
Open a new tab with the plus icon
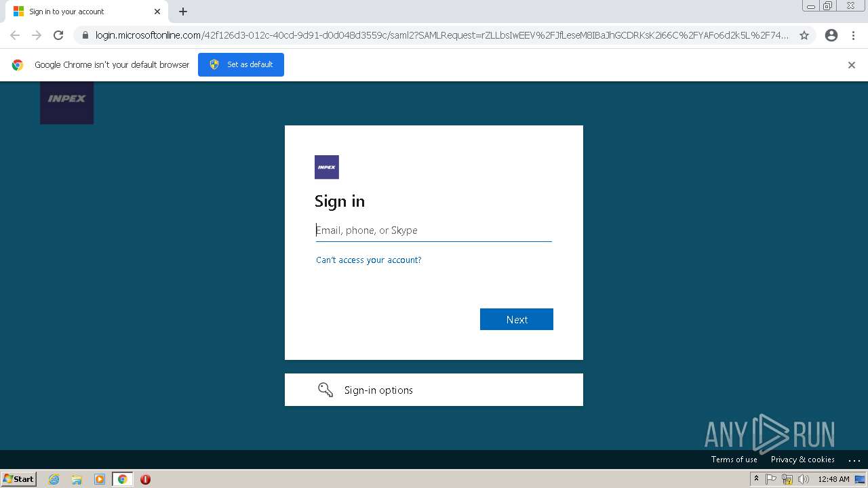click(183, 12)
